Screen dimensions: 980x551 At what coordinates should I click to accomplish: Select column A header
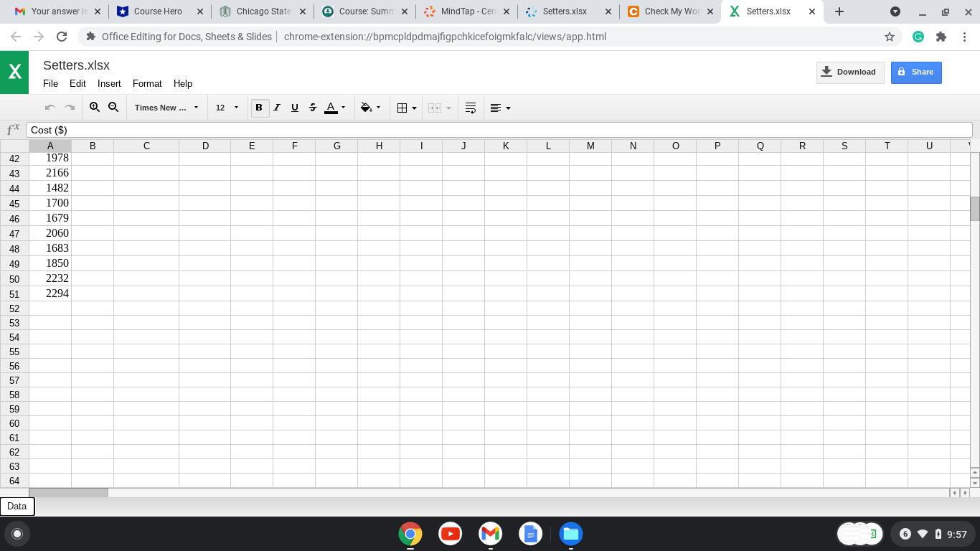pos(50,146)
